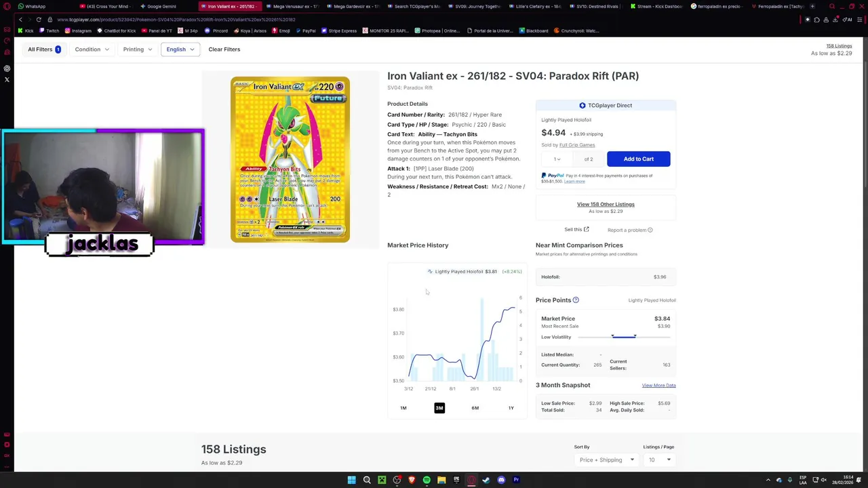Open Crunchyroll bookmark

point(576,30)
